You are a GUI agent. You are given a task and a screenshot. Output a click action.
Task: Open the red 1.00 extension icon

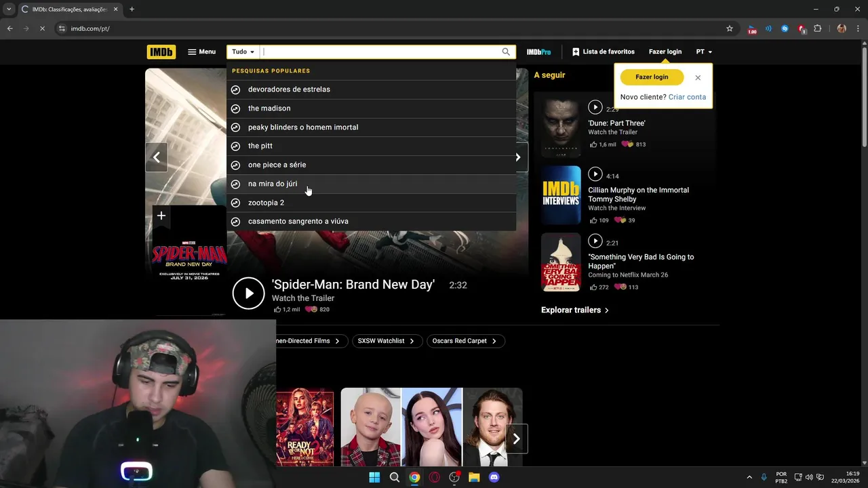click(x=752, y=29)
